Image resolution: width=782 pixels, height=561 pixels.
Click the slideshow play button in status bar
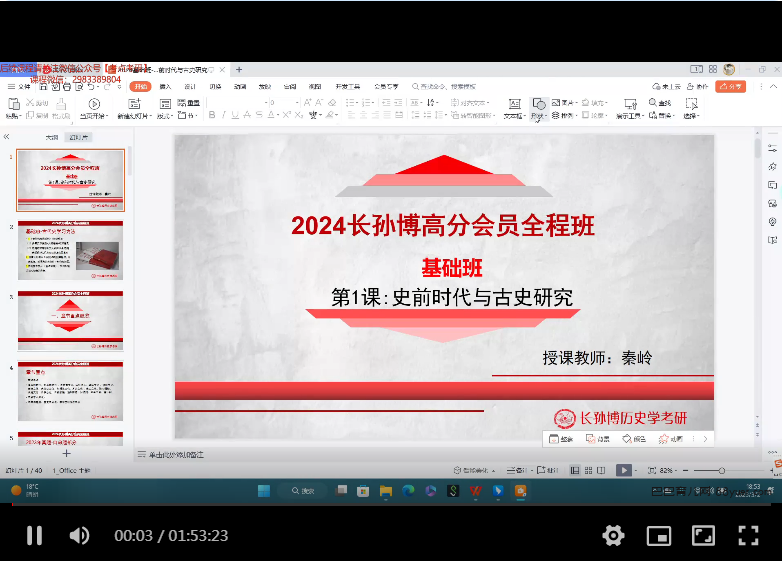point(624,470)
